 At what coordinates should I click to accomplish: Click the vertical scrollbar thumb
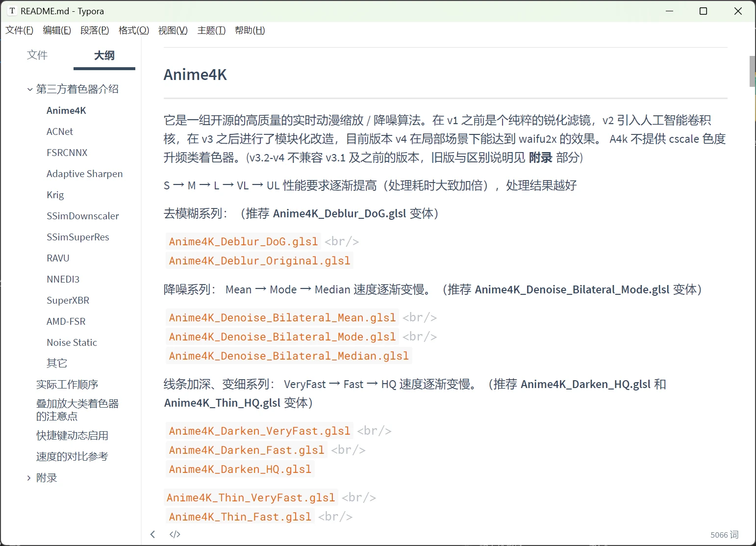click(x=753, y=71)
